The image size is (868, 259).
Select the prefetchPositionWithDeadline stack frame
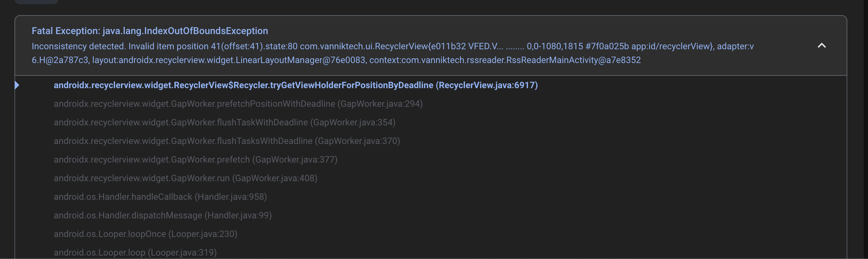point(194,104)
